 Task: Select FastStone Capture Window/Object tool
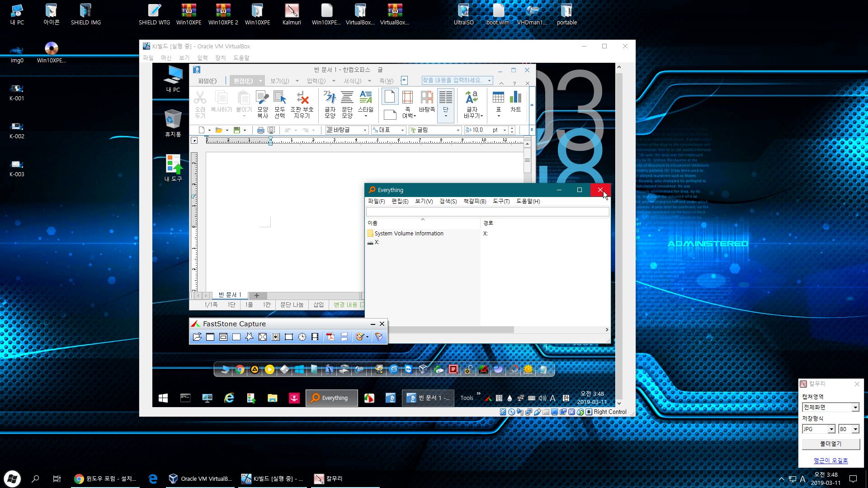pyautogui.click(x=223, y=337)
